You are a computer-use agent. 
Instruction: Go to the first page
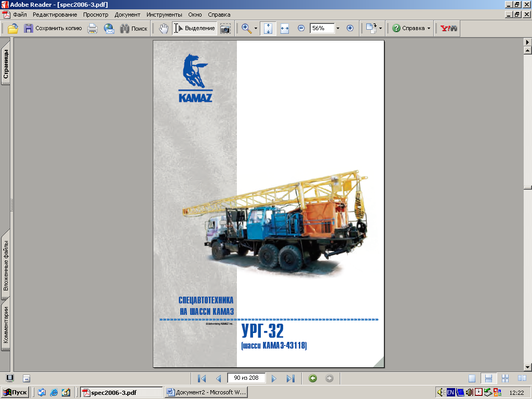click(202, 378)
